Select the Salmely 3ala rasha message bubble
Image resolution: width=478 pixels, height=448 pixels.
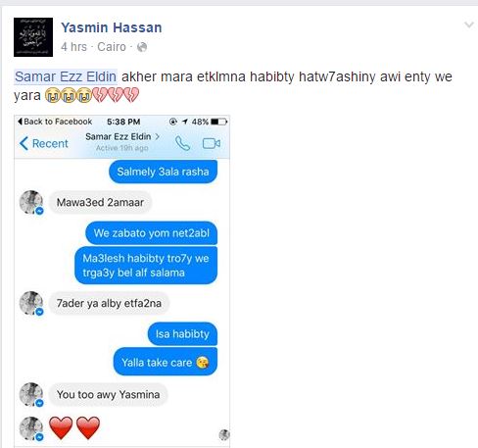tap(163, 172)
